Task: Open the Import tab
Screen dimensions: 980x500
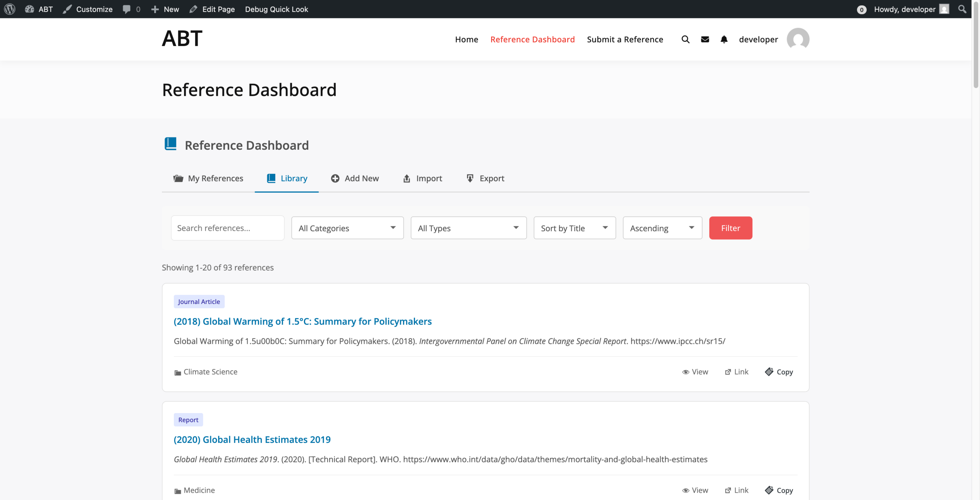Action: point(423,178)
